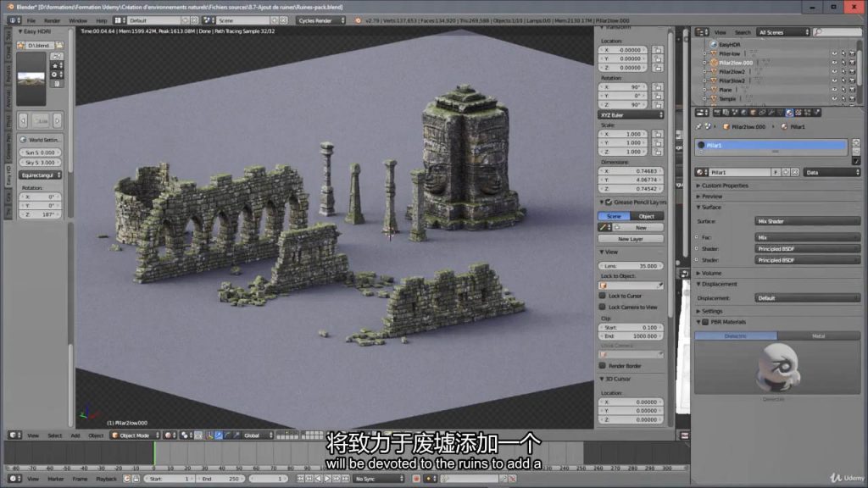This screenshot has width=868, height=488.
Task: Play the timeline animation
Action: pyautogui.click(x=327, y=479)
